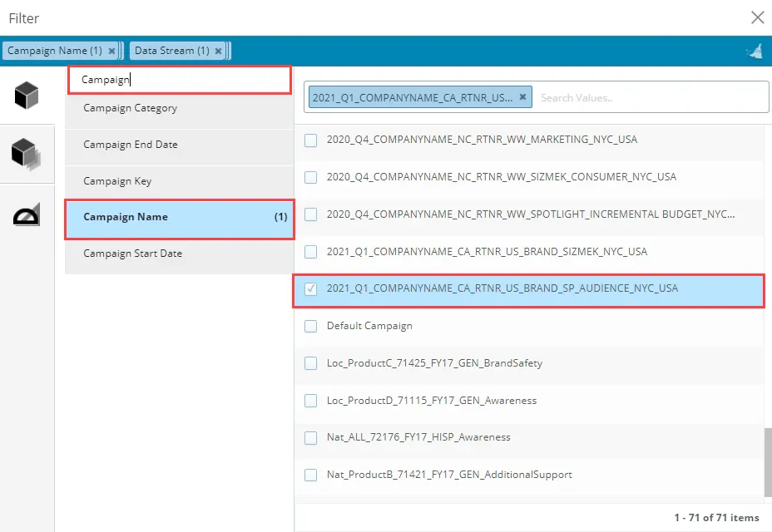The width and height of the screenshot is (772, 532).
Task: Click the (1) count on Campaign Name
Action: (x=280, y=217)
